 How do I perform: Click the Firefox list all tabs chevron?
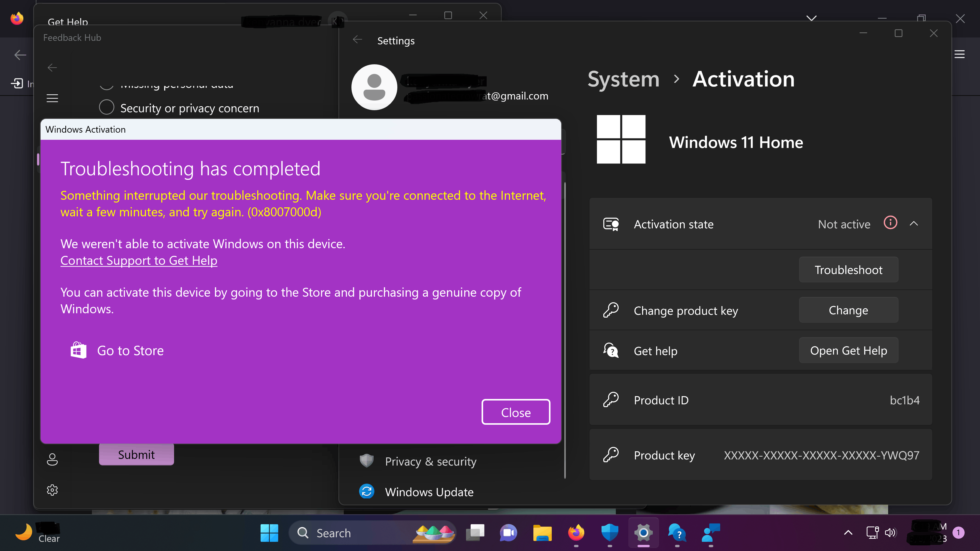click(812, 18)
